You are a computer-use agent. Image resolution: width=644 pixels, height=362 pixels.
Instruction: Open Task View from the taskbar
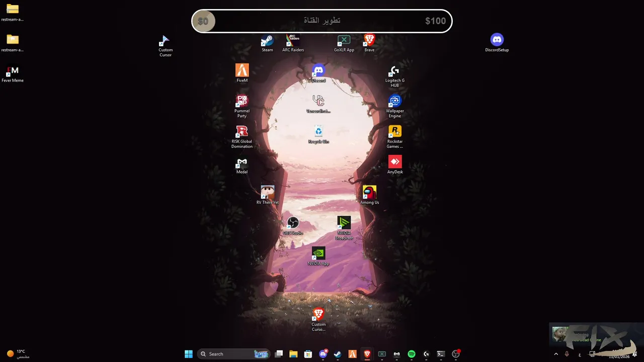tap(279, 354)
